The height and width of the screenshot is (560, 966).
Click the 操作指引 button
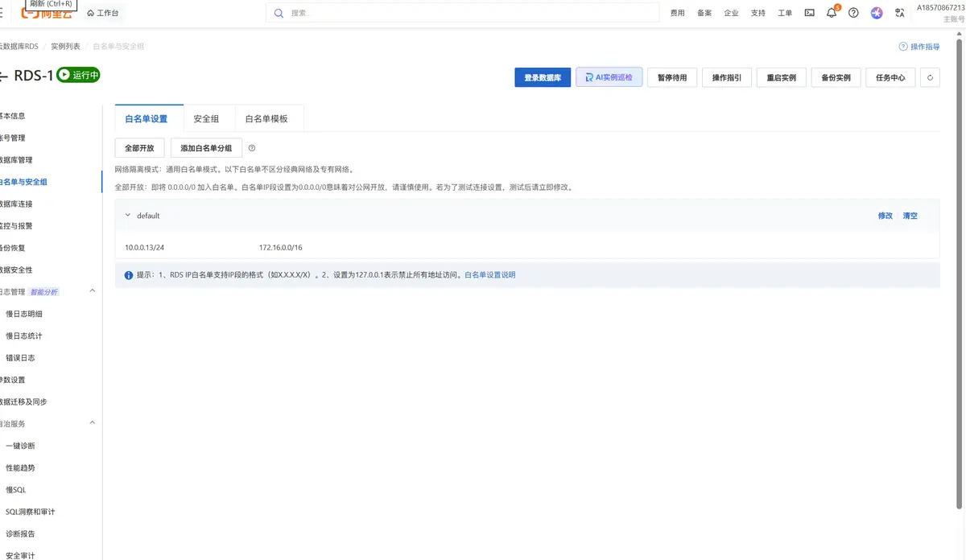pyautogui.click(x=727, y=77)
